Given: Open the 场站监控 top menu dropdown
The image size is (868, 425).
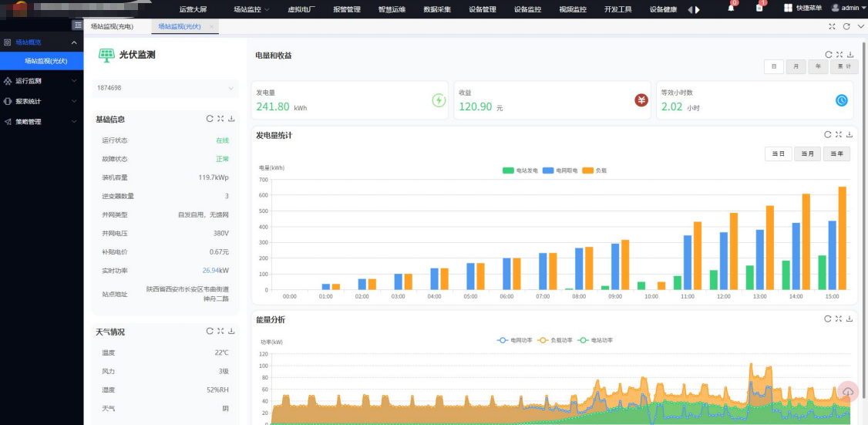Looking at the screenshot, I should [251, 9].
